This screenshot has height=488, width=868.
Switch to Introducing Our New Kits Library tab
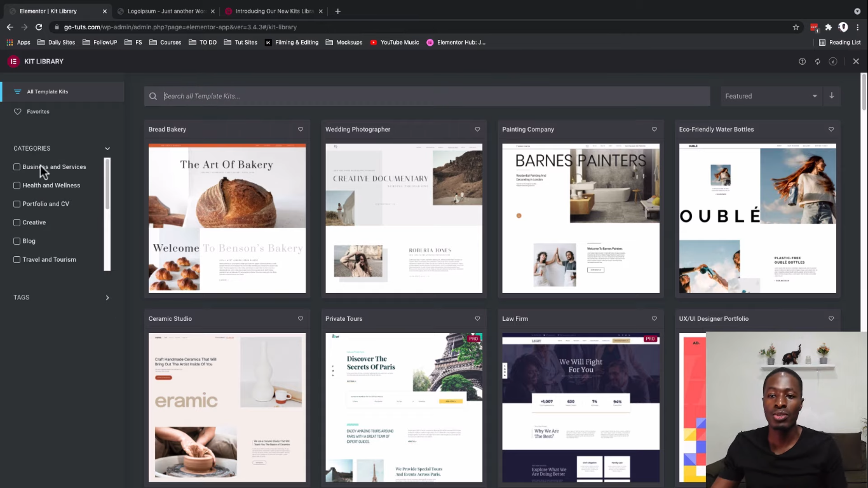click(274, 11)
